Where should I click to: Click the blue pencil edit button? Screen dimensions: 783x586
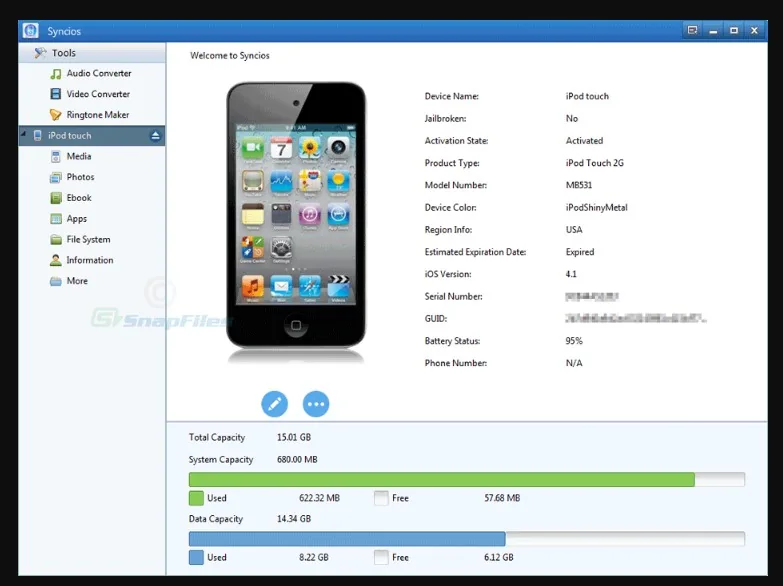click(275, 404)
